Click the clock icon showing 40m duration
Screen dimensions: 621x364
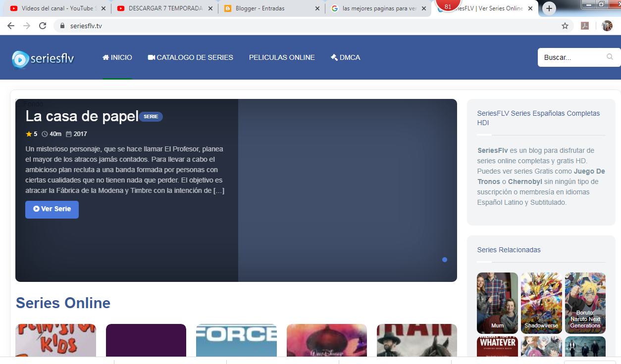click(x=45, y=134)
